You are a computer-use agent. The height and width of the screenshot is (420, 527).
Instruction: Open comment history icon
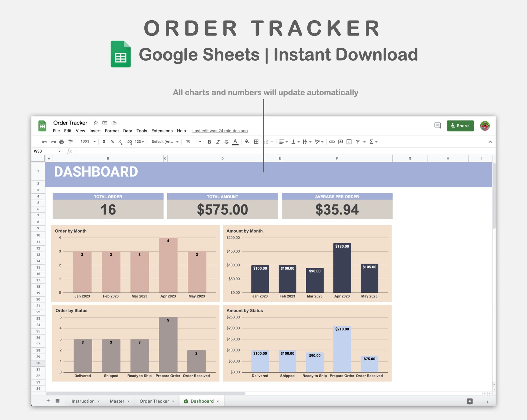point(437,125)
